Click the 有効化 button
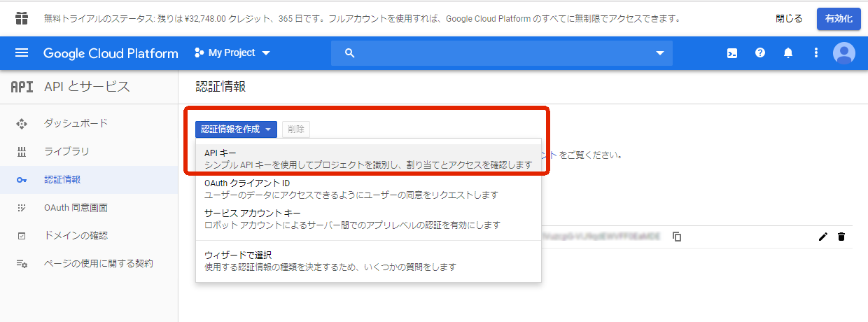Screen dimensions: 868x322 click(x=839, y=19)
